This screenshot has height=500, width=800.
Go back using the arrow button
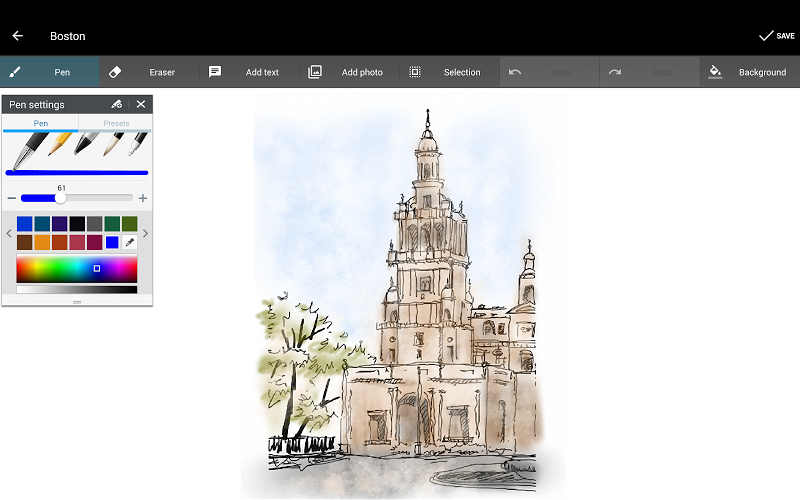coord(18,36)
